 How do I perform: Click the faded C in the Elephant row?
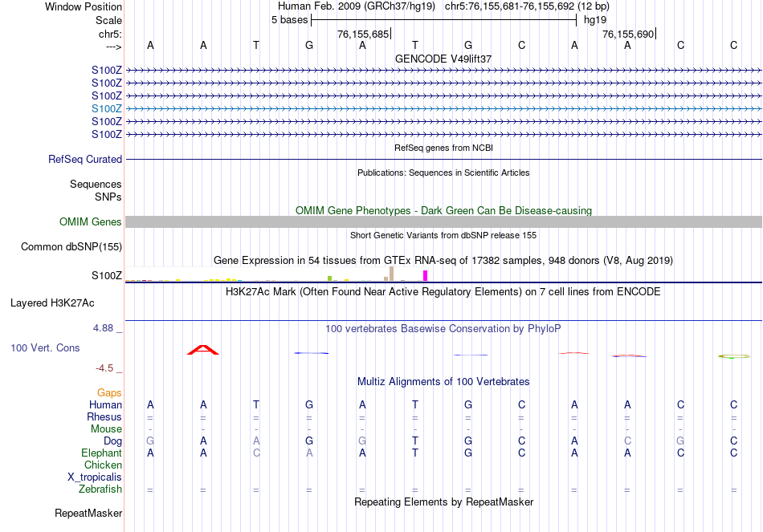tap(256, 453)
